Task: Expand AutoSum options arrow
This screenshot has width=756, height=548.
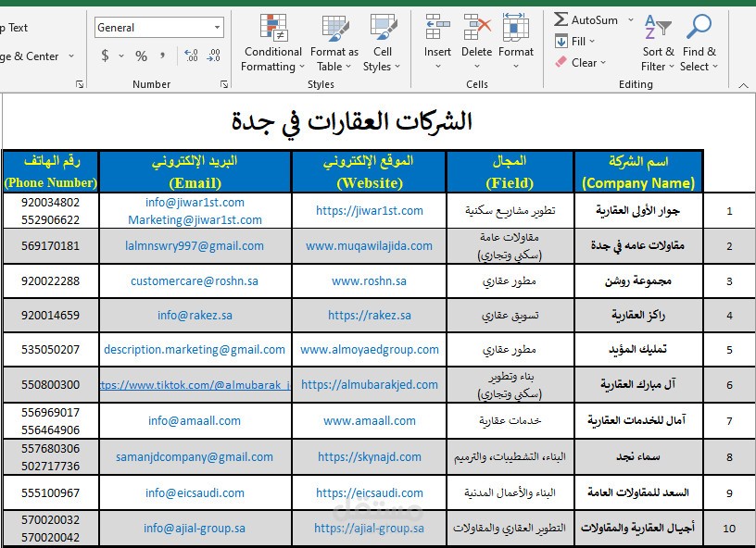Action: coord(631,19)
